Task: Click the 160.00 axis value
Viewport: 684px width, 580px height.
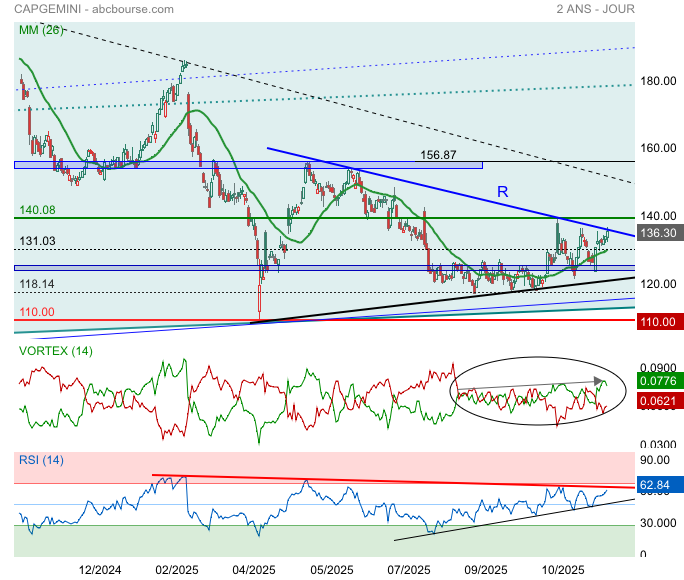Action: pyautogui.click(x=658, y=148)
